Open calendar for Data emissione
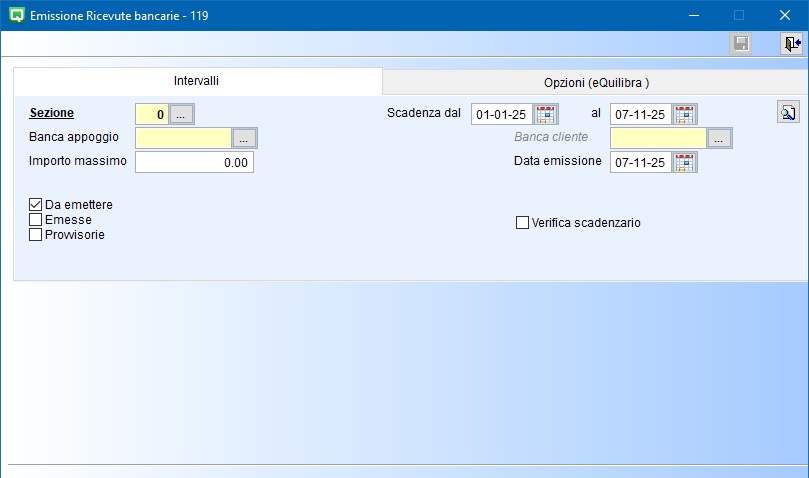The width and height of the screenshot is (809, 478). pyautogui.click(x=685, y=162)
